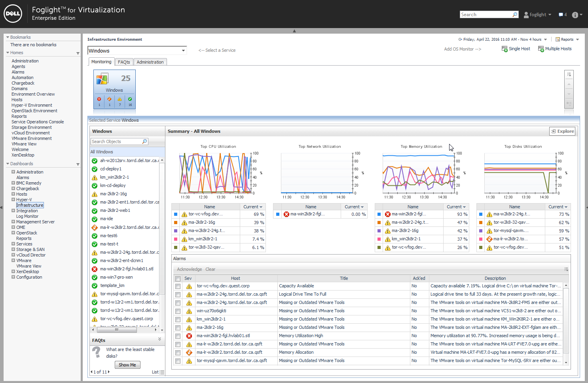Click the Search Objects magnifier icon

coord(145,142)
